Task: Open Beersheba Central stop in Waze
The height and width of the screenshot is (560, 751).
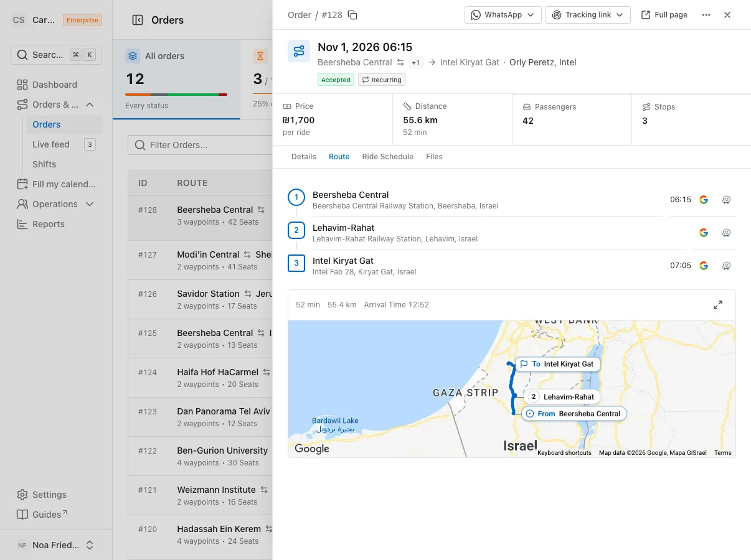Action: [x=726, y=200]
